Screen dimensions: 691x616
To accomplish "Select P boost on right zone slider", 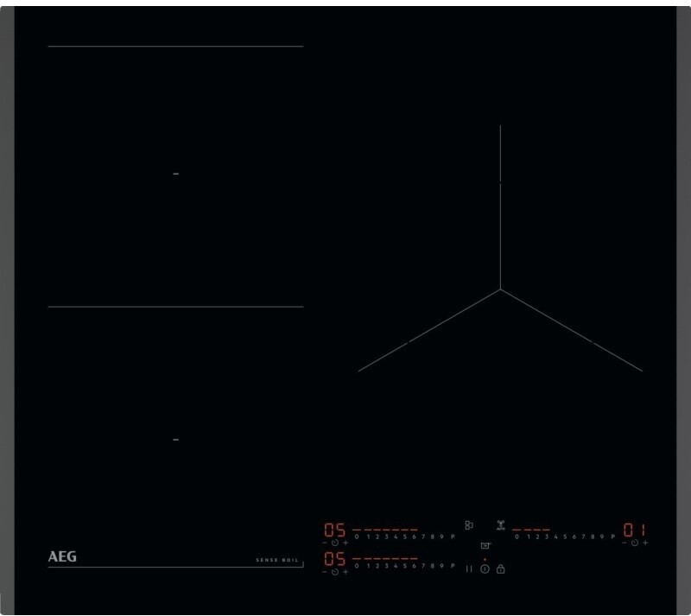I will (612, 537).
